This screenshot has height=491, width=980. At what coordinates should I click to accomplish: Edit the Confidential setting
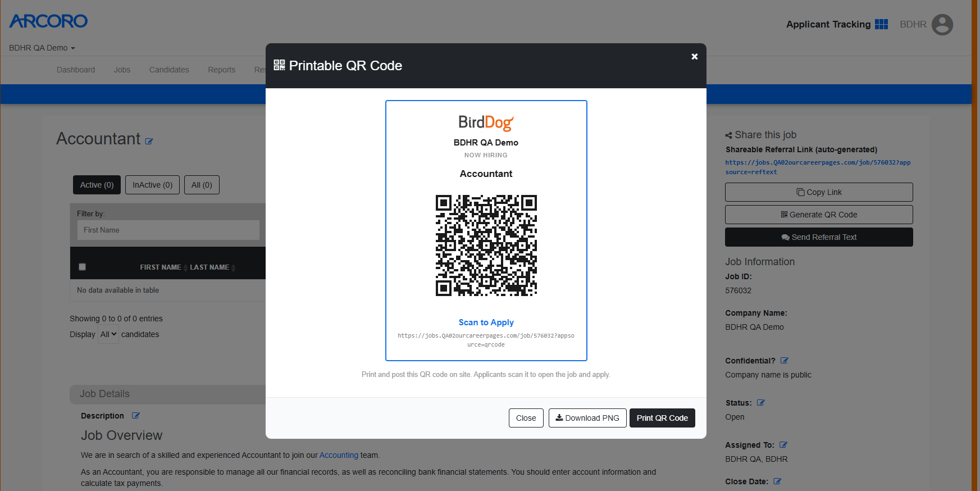(785, 361)
